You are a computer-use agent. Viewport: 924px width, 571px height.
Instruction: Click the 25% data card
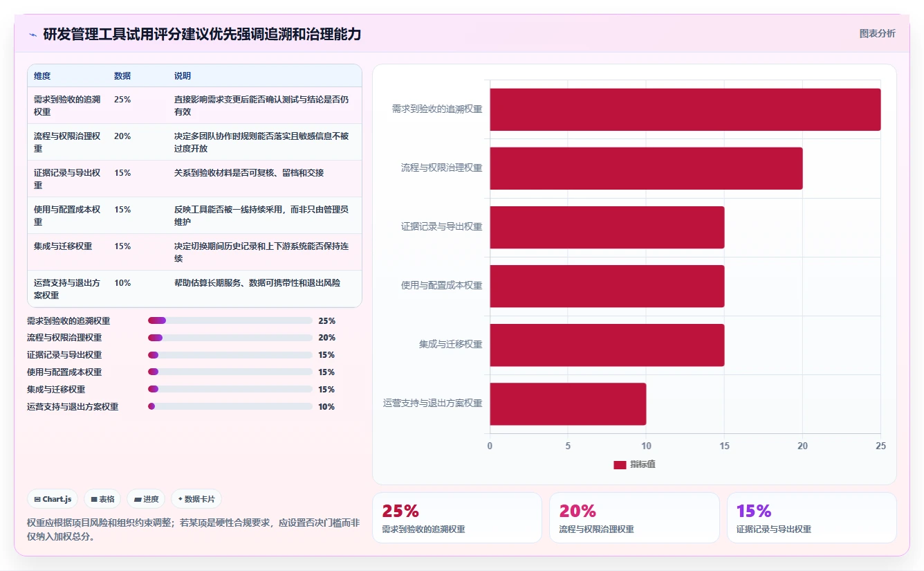click(457, 518)
